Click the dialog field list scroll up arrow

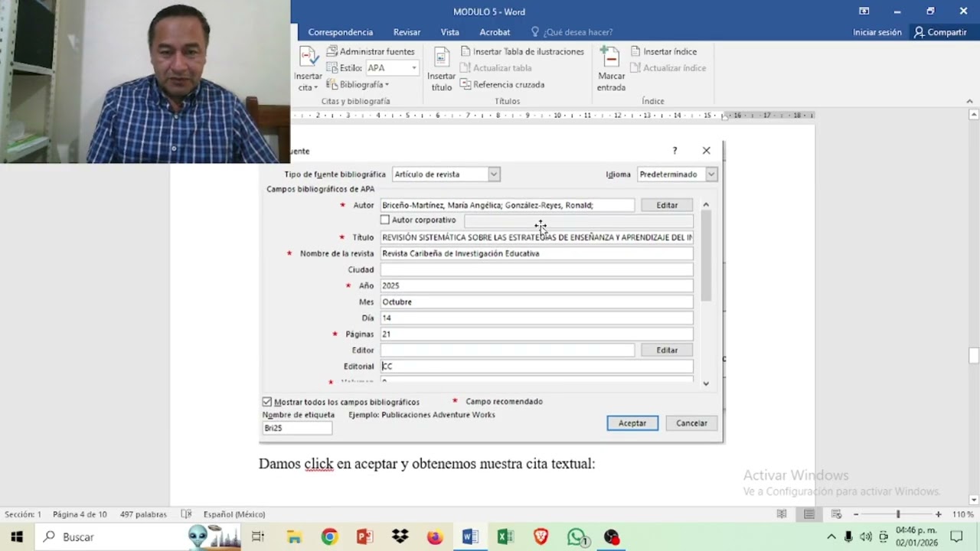[706, 205]
